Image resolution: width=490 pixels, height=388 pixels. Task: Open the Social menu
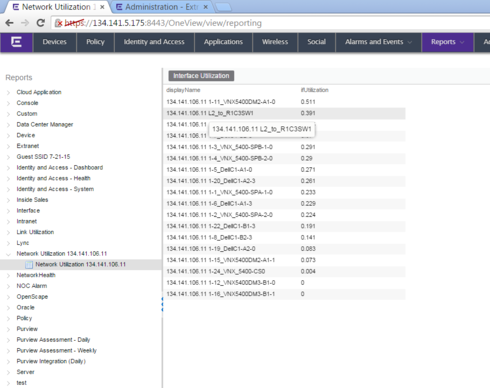pyautogui.click(x=316, y=42)
